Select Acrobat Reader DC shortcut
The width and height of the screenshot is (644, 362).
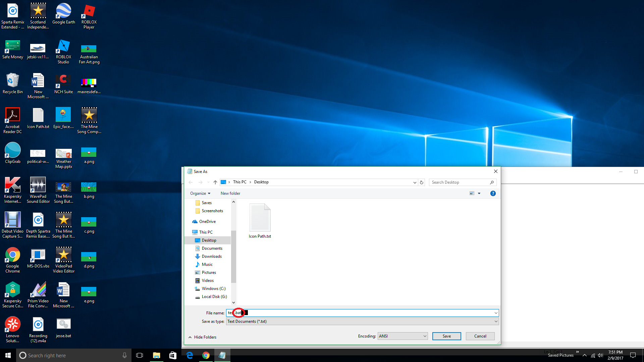point(13,121)
